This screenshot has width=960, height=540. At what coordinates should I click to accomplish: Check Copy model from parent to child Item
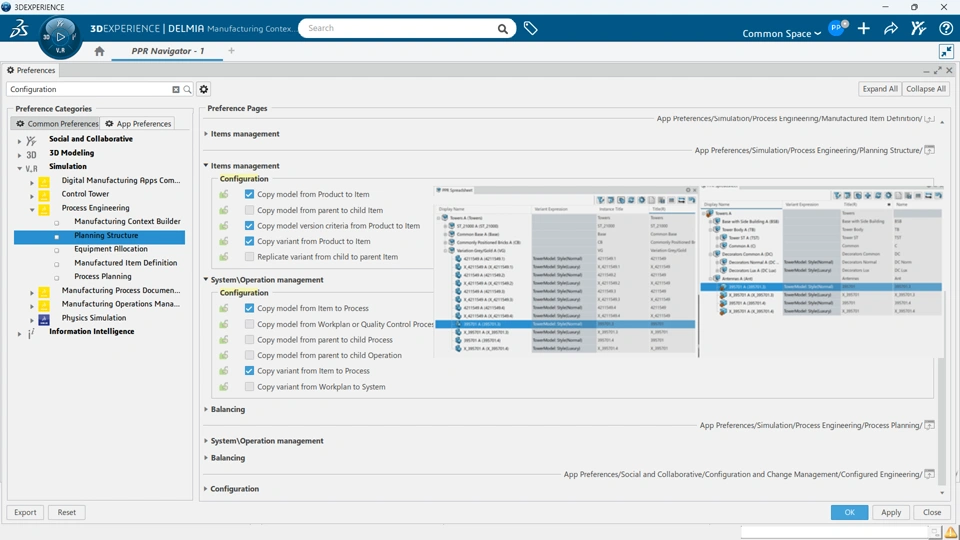[249, 210]
